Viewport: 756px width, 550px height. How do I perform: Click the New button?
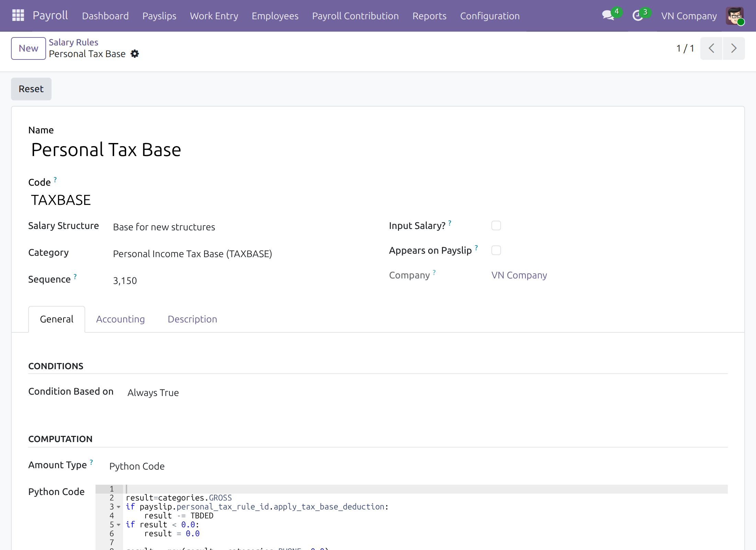[x=29, y=48]
